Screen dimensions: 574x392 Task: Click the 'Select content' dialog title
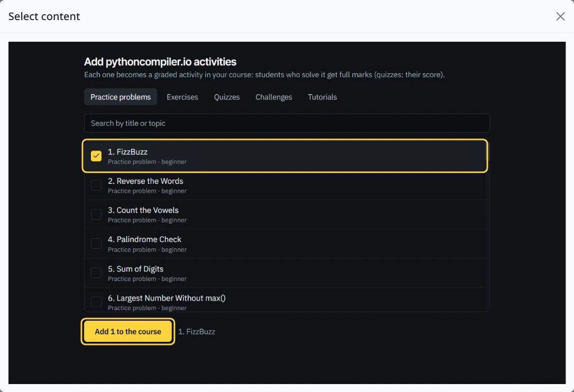pos(44,16)
